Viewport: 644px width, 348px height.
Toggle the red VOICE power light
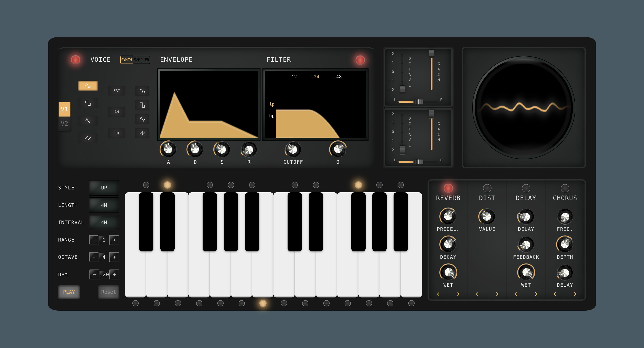tap(76, 60)
